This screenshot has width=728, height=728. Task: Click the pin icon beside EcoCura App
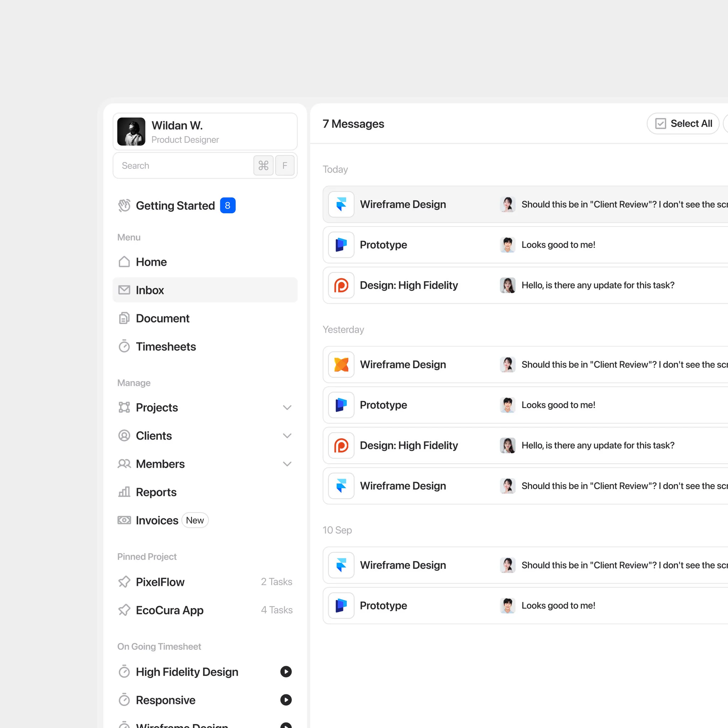(x=124, y=610)
